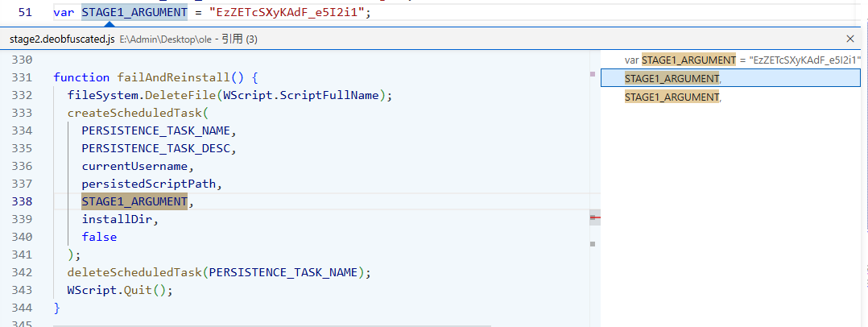Click WScript.Quit() on line 343

coord(116,290)
